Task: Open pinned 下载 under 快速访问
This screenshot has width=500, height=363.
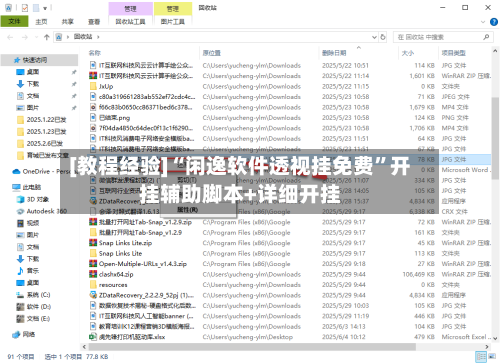Action: click(33, 84)
